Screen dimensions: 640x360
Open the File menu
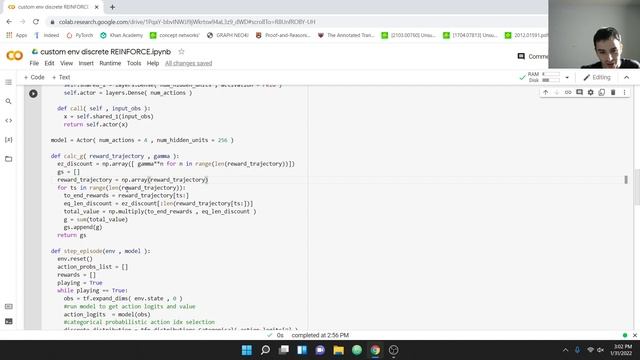point(34,63)
